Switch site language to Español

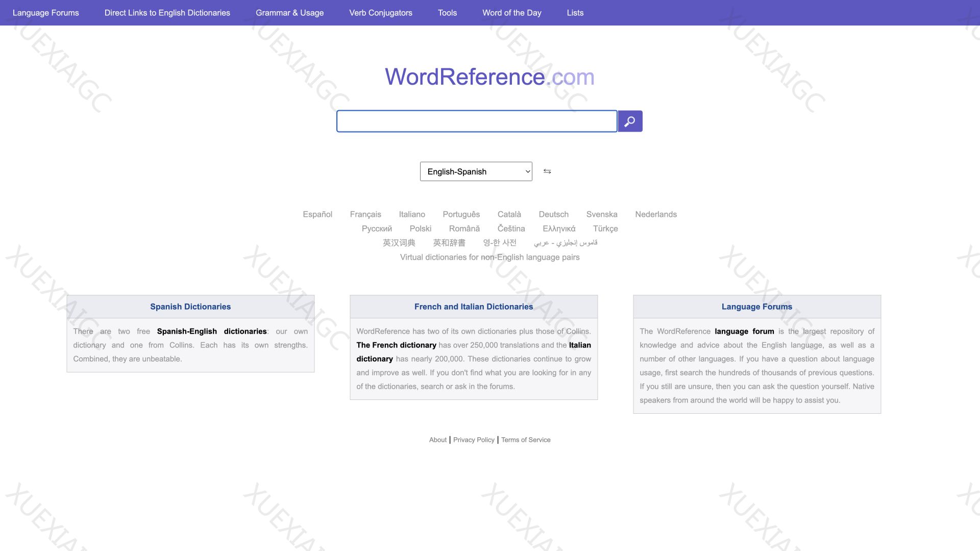click(x=317, y=214)
